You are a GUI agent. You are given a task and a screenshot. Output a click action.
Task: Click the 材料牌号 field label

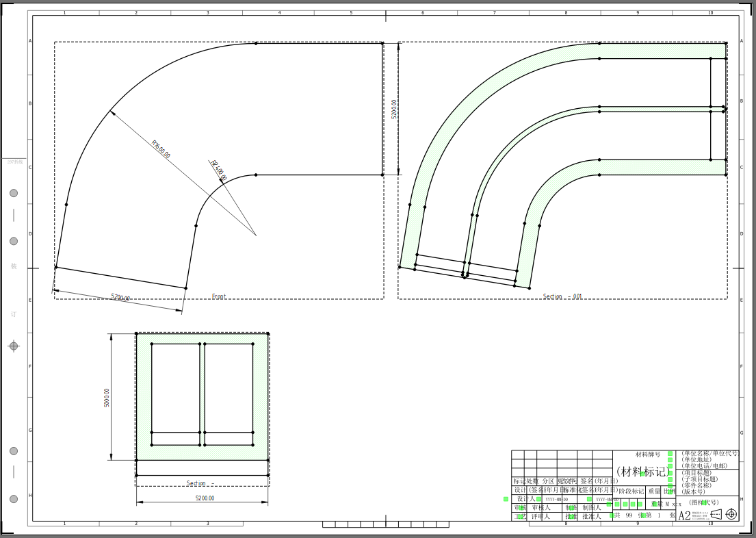(648, 454)
